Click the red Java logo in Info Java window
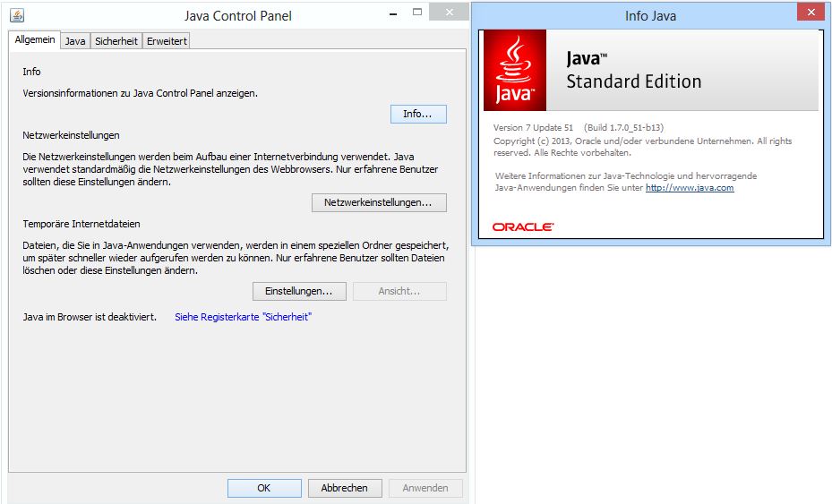The height and width of the screenshot is (504, 832). (x=515, y=70)
